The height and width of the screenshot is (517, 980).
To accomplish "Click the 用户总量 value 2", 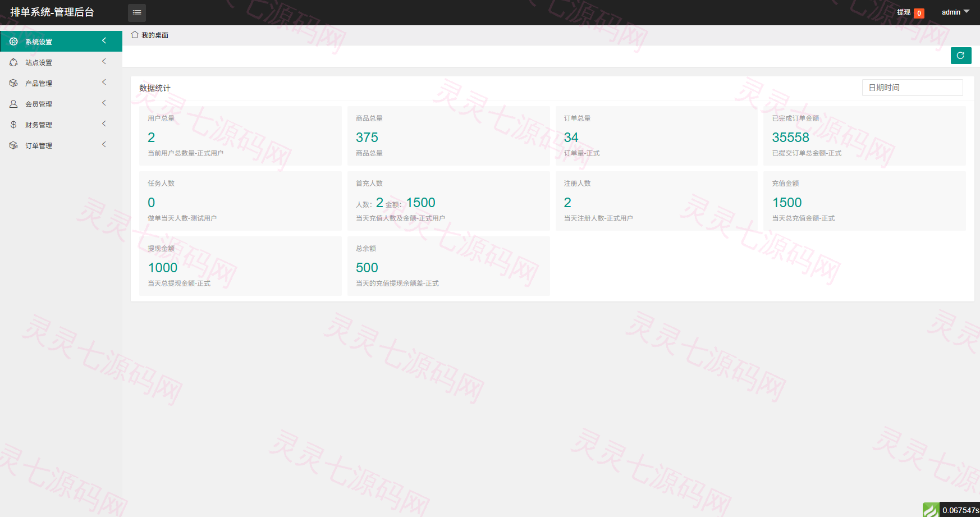I will pos(152,138).
